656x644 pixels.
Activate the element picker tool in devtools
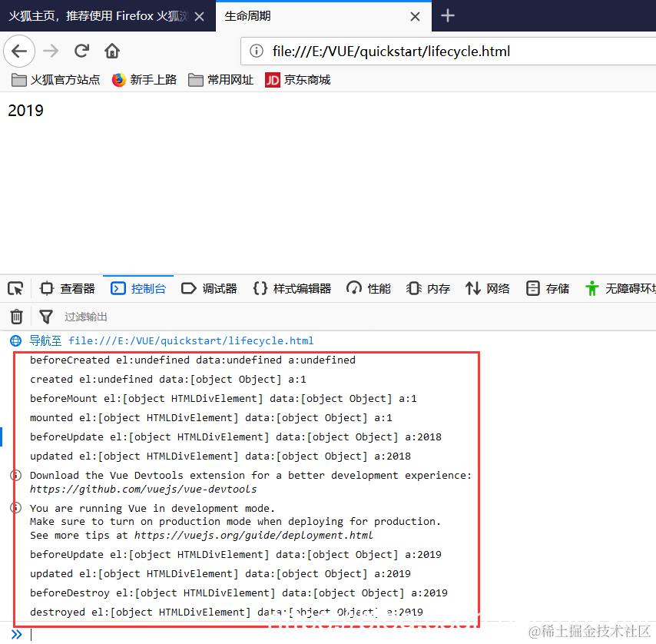pyautogui.click(x=16, y=288)
